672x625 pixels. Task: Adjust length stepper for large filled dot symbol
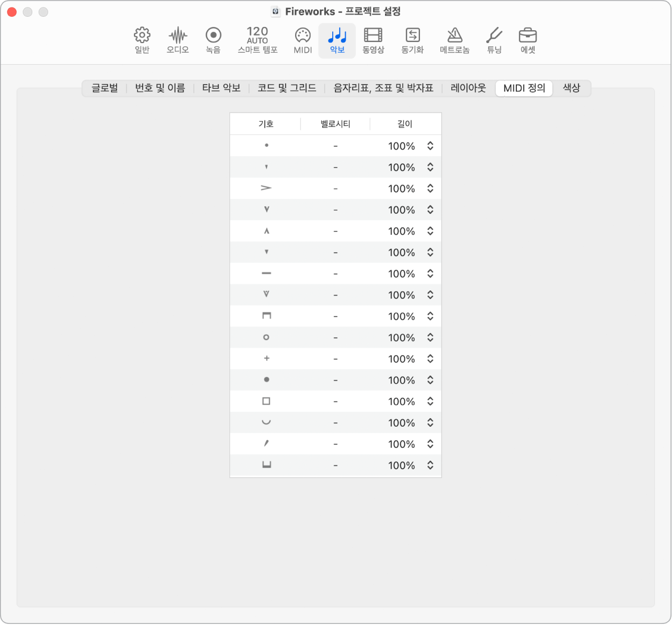coord(430,380)
